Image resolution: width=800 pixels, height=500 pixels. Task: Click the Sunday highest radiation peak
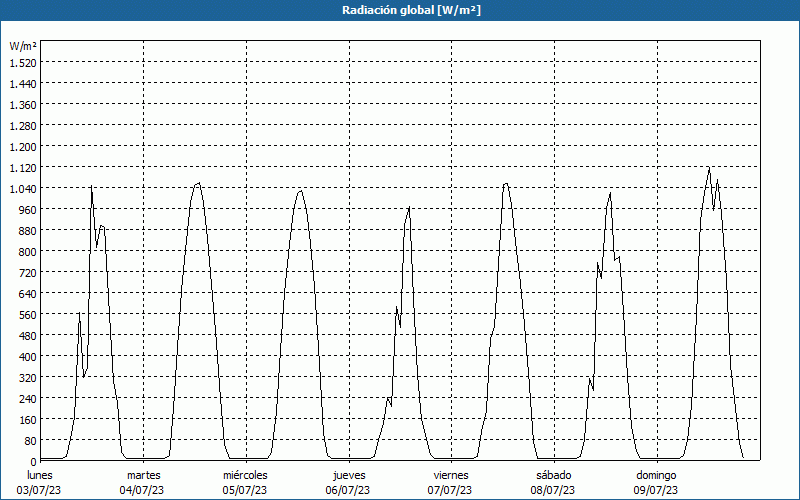tap(709, 168)
